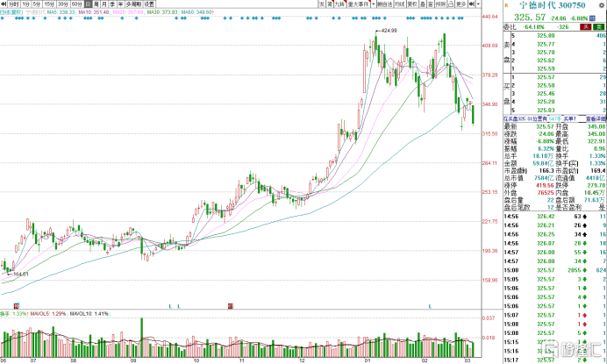Click the MA60: 348.60 indicator label
607x364 pixels.
coord(196,12)
